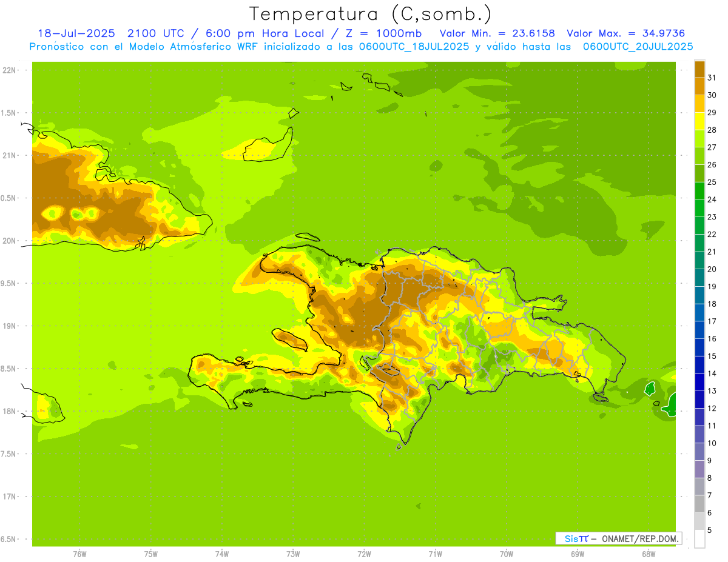Image resolution: width=728 pixels, height=562 pixels.
Task: Click color scale label '6'
Action: [x=709, y=512]
